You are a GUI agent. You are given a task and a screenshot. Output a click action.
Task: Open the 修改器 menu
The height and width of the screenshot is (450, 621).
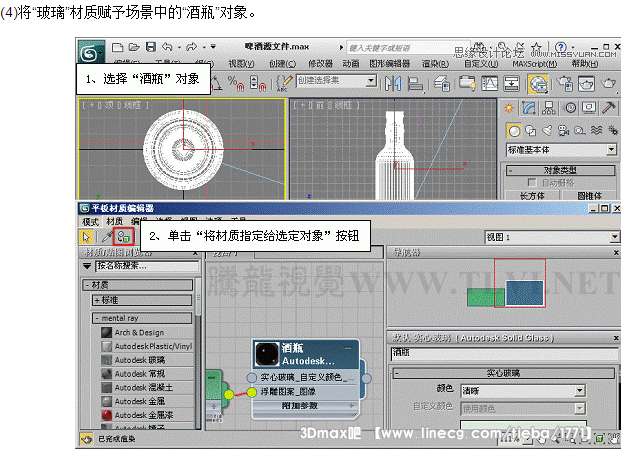320,63
